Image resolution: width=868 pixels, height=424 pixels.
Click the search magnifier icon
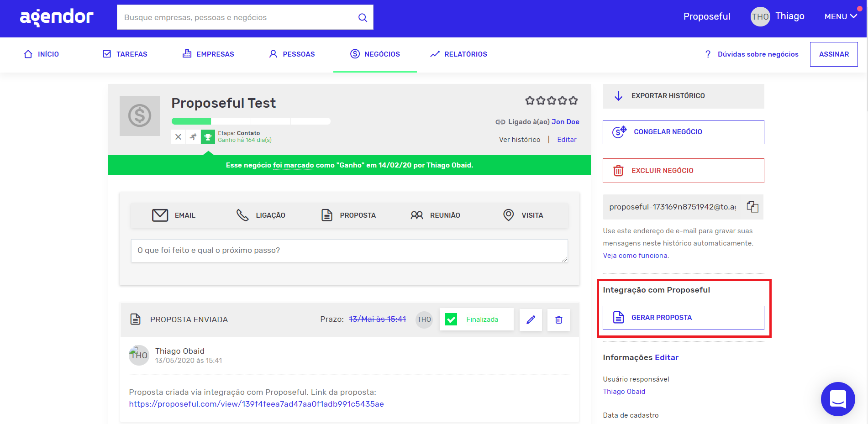pos(363,17)
